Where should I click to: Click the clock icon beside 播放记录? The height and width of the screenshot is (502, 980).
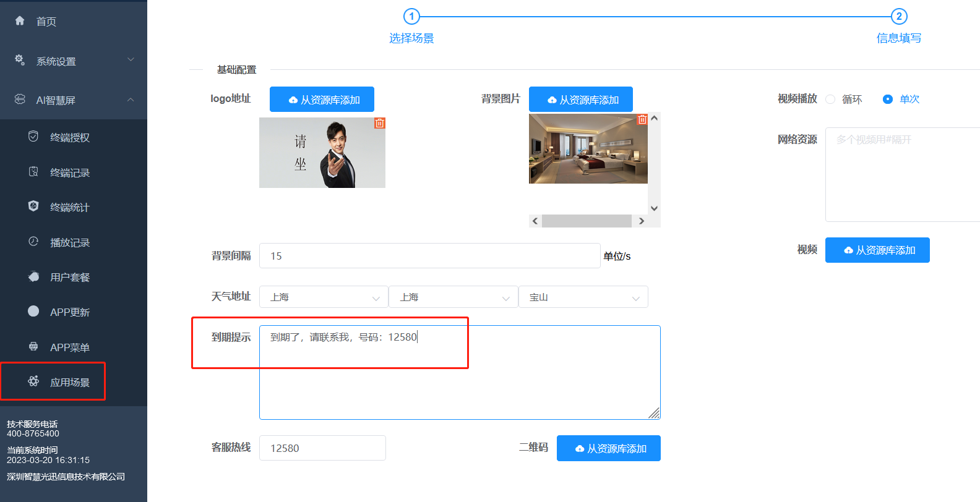tap(33, 242)
